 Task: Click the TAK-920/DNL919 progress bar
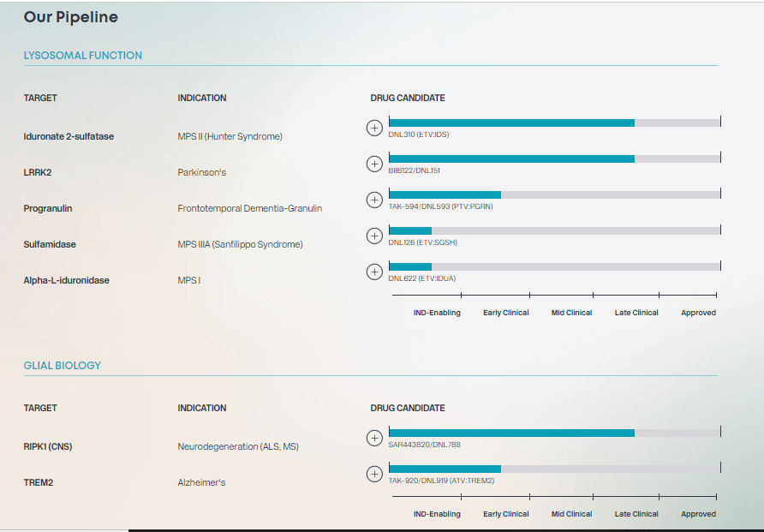coord(554,469)
